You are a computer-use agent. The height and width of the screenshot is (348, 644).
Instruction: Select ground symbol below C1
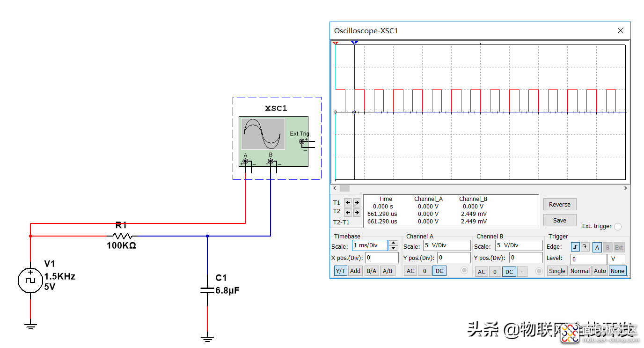click(207, 337)
